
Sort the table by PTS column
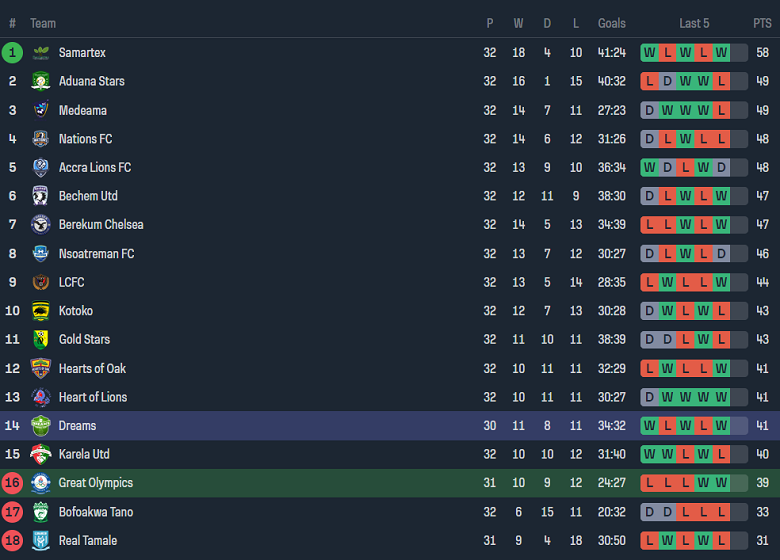(x=762, y=23)
